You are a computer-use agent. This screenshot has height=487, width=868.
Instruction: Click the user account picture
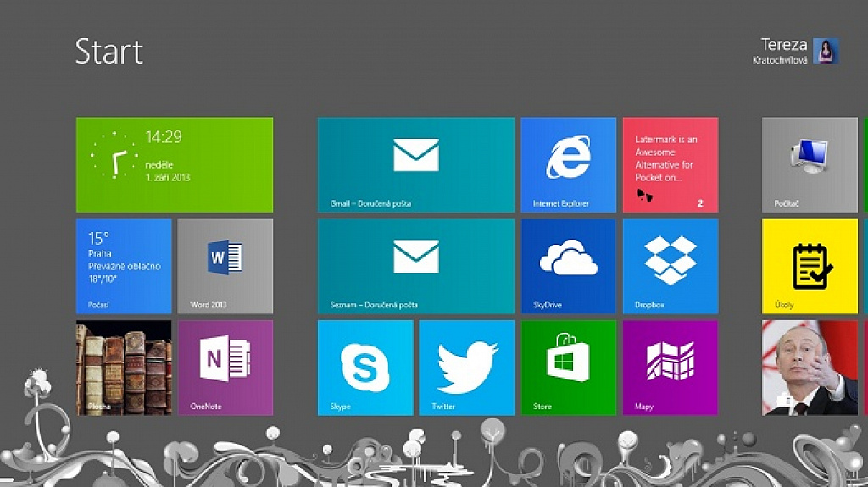pyautogui.click(x=826, y=51)
